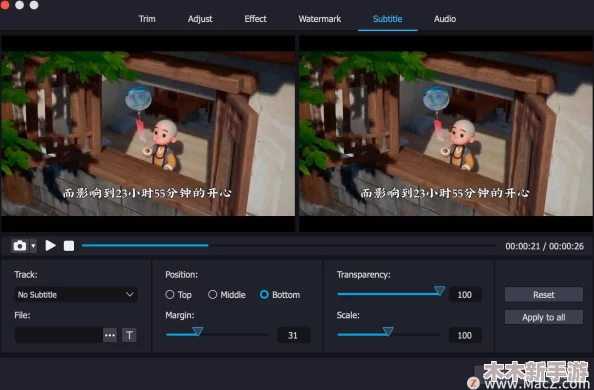Click the Scale slider handle
Image resolution: width=594 pixels, height=390 pixels.
click(x=388, y=332)
